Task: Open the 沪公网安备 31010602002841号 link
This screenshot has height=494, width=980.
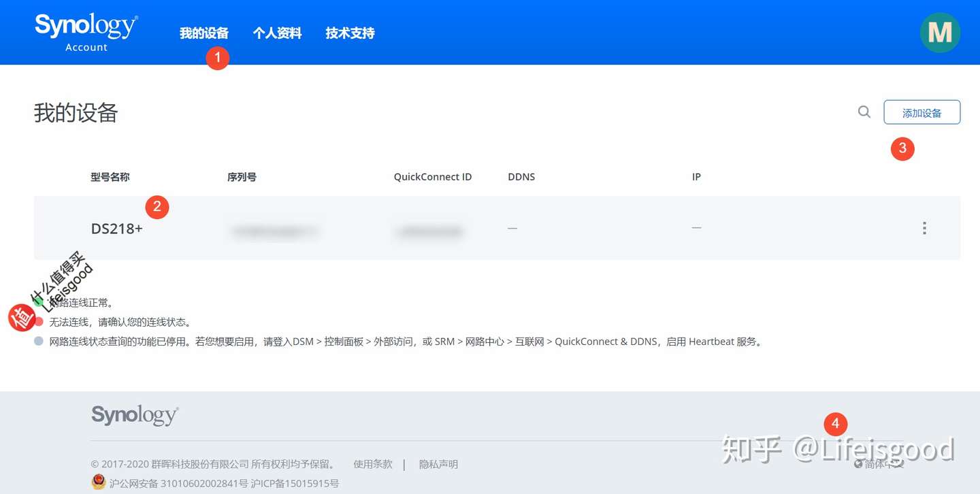Action: [179, 484]
